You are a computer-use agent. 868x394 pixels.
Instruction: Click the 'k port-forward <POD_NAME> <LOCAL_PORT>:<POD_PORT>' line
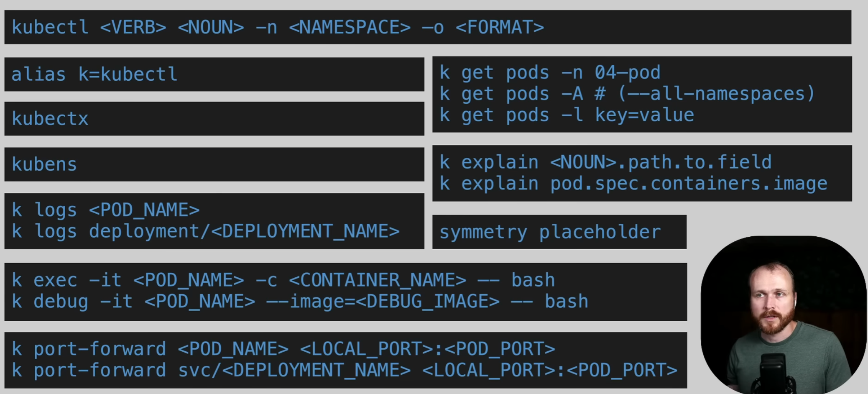pyautogui.click(x=283, y=349)
